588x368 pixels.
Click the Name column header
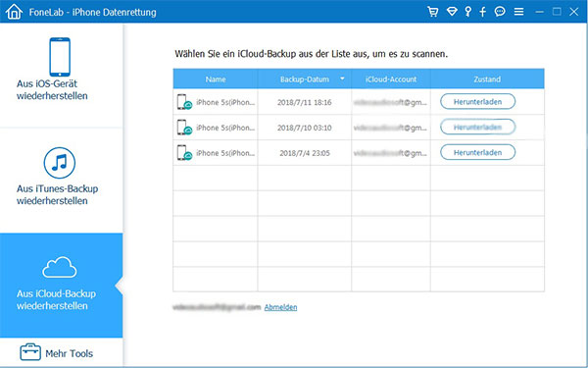[x=216, y=79]
